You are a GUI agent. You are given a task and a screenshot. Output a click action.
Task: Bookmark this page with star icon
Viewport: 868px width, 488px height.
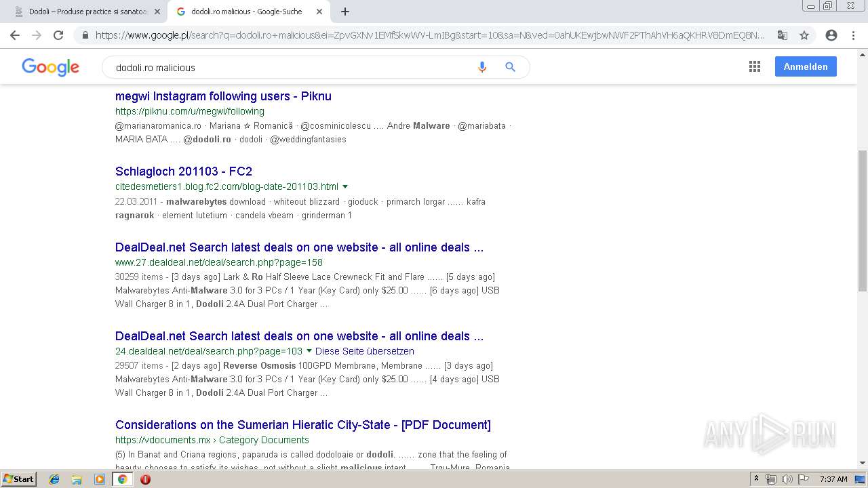coord(804,35)
